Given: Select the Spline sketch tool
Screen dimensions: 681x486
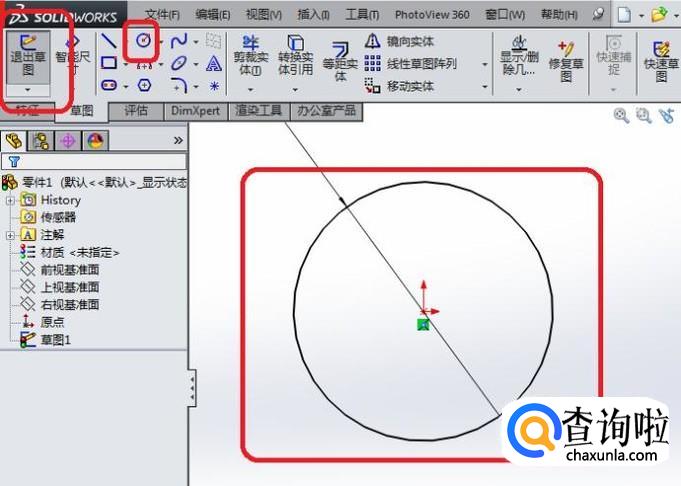Looking at the screenshot, I should pyautogui.click(x=179, y=41).
